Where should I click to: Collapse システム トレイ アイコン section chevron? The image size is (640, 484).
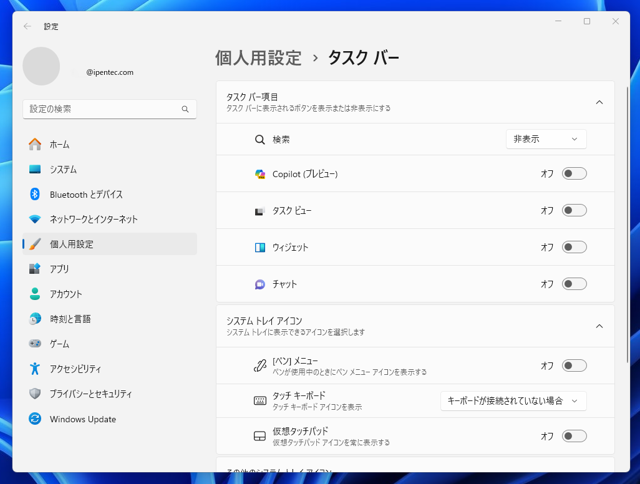coord(599,326)
